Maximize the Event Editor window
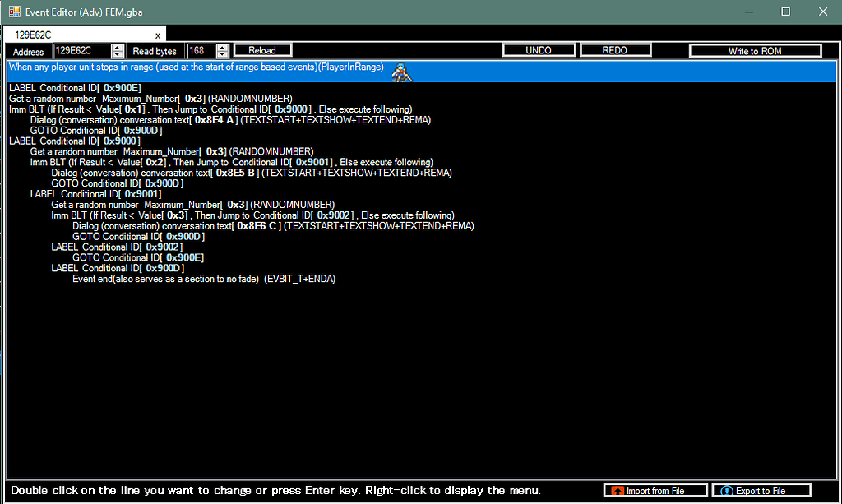 click(785, 12)
